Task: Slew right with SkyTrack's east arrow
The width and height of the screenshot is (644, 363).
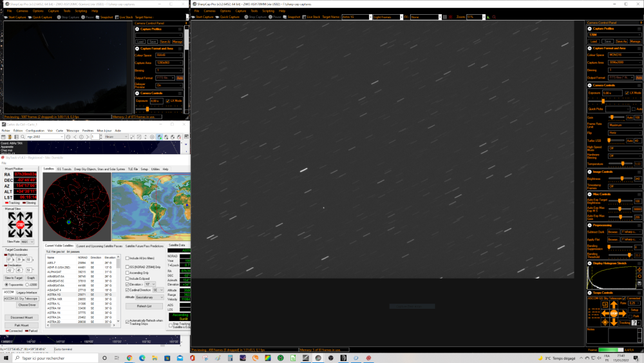Action: tap(29, 224)
